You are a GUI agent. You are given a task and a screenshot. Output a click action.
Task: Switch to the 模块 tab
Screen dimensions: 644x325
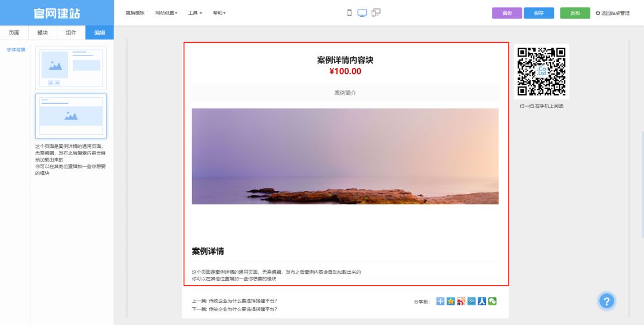pos(42,33)
